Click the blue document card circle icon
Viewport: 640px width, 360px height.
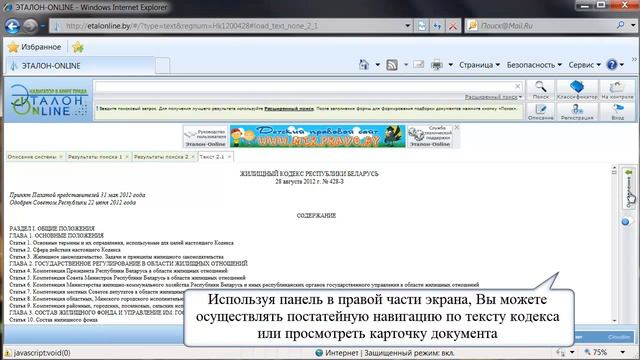(x=625, y=222)
